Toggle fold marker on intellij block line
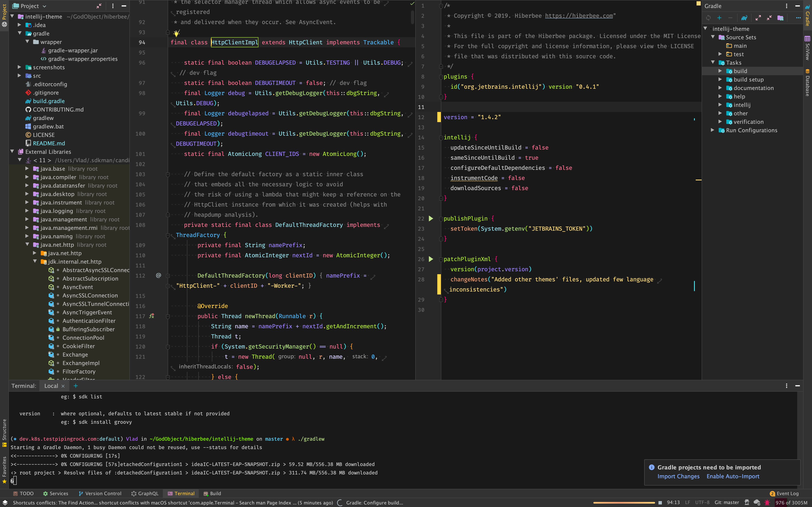812x507 pixels. [441, 138]
